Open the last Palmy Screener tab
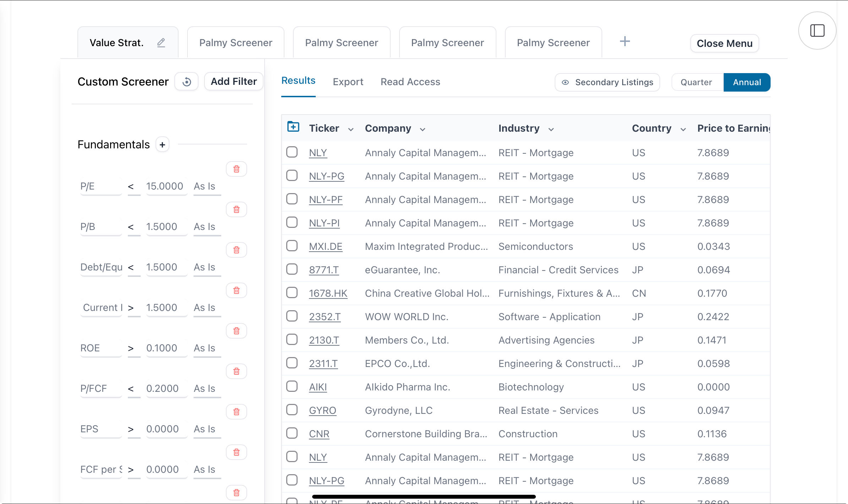The image size is (848, 504). (553, 43)
